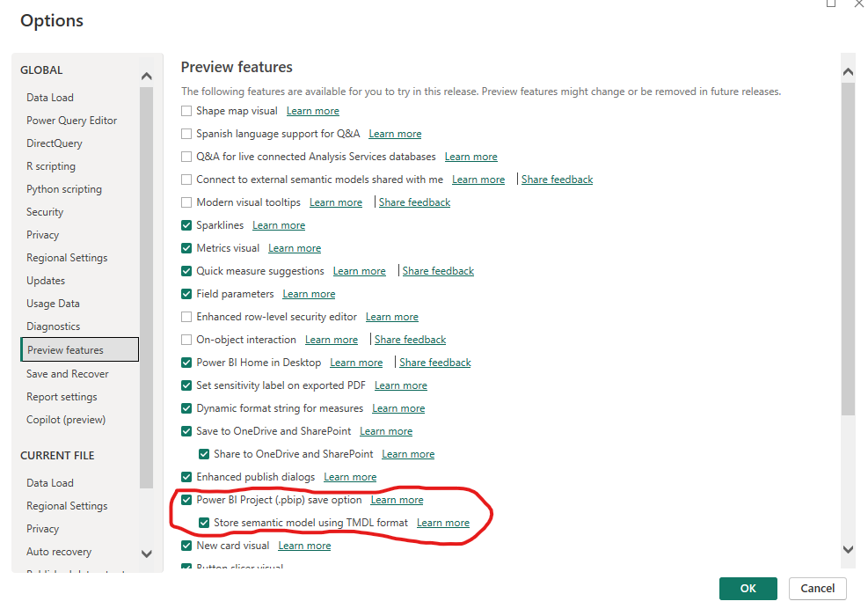Uncheck Power BI Home in Desktop

point(186,363)
